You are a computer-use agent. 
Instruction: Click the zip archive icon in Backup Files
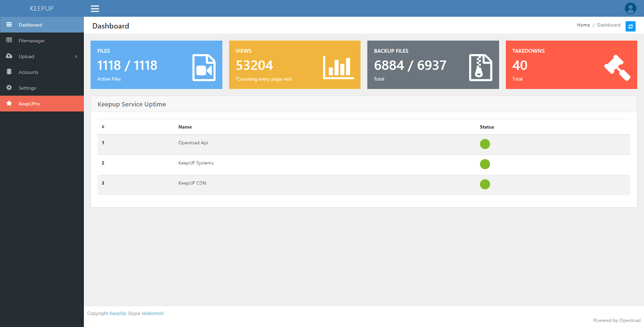pos(481,68)
